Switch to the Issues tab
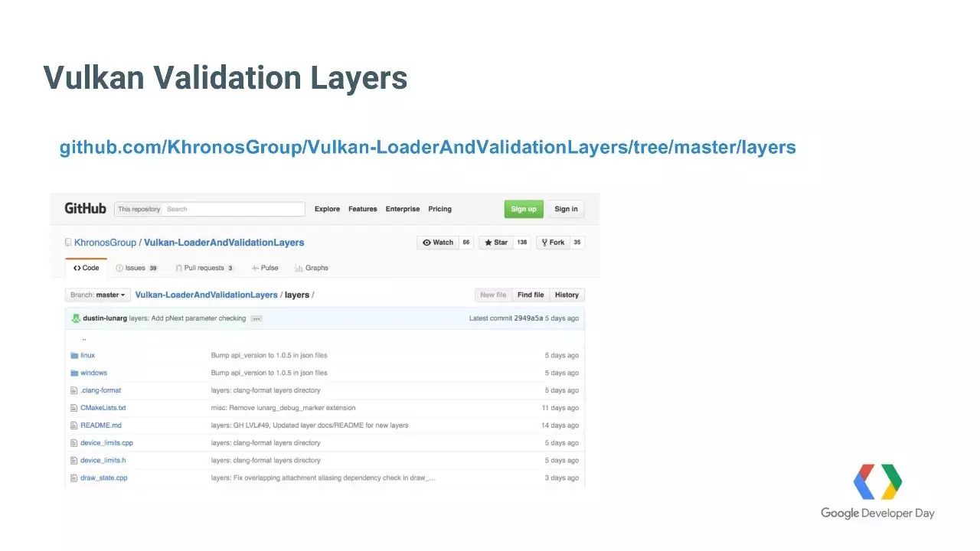This screenshot has height=551, width=980. point(137,268)
